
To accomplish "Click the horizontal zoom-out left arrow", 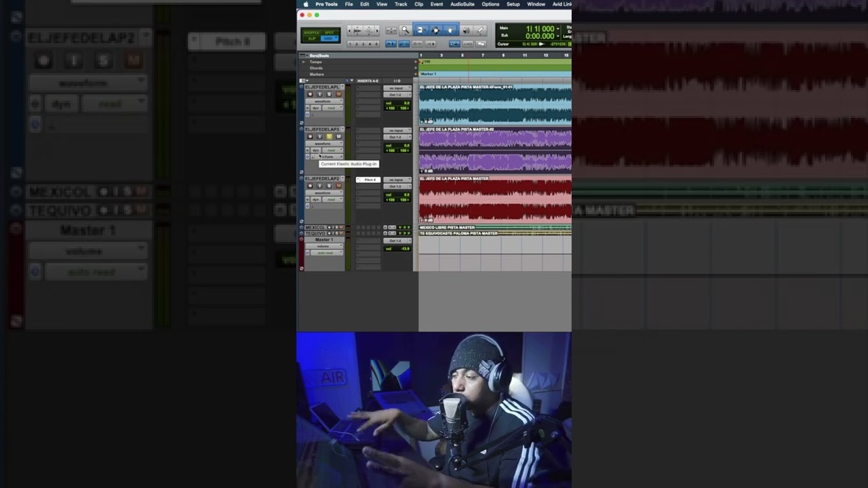I will tap(349, 30).
